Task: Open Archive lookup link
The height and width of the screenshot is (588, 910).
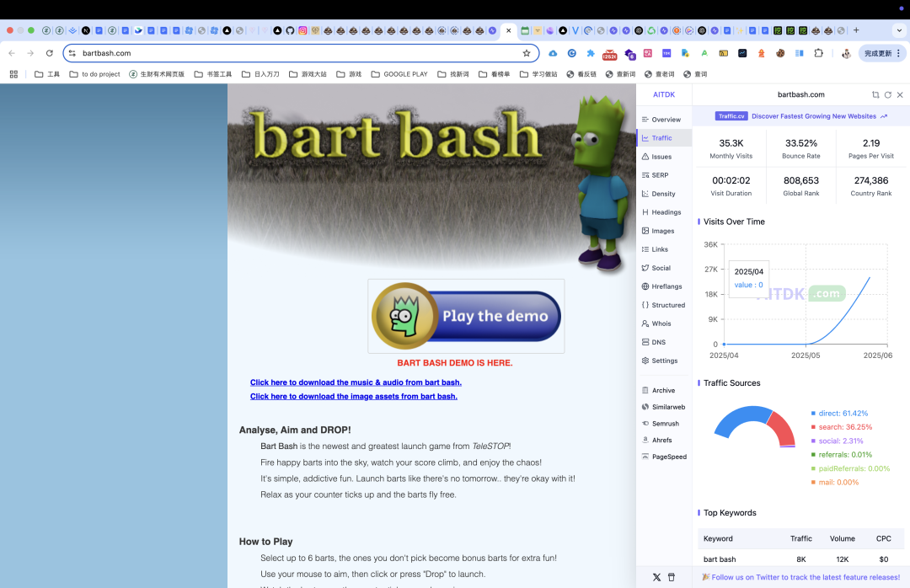Action: point(658,391)
